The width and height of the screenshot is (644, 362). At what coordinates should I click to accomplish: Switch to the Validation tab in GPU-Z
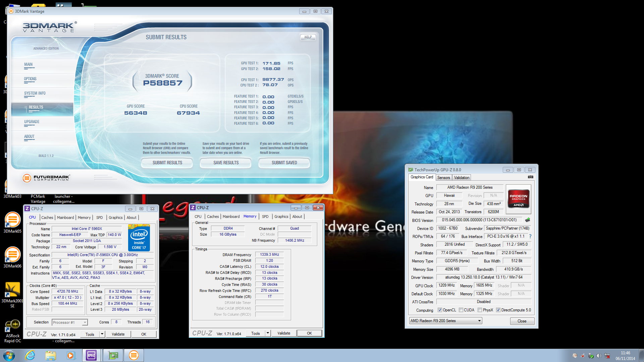[462, 178]
